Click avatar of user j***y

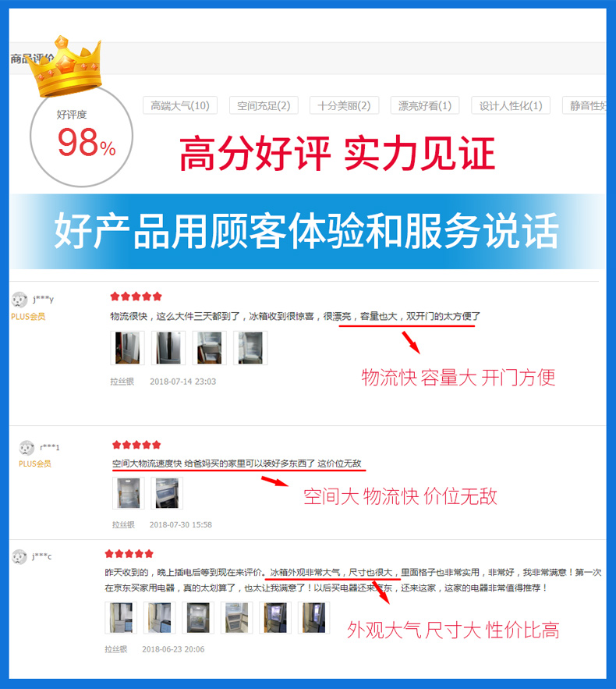(19, 300)
